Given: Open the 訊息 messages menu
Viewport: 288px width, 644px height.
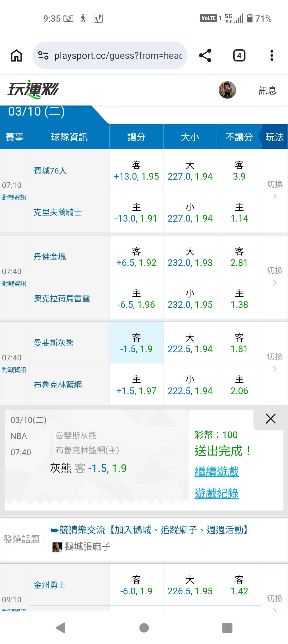Looking at the screenshot, I should (267, 91).
